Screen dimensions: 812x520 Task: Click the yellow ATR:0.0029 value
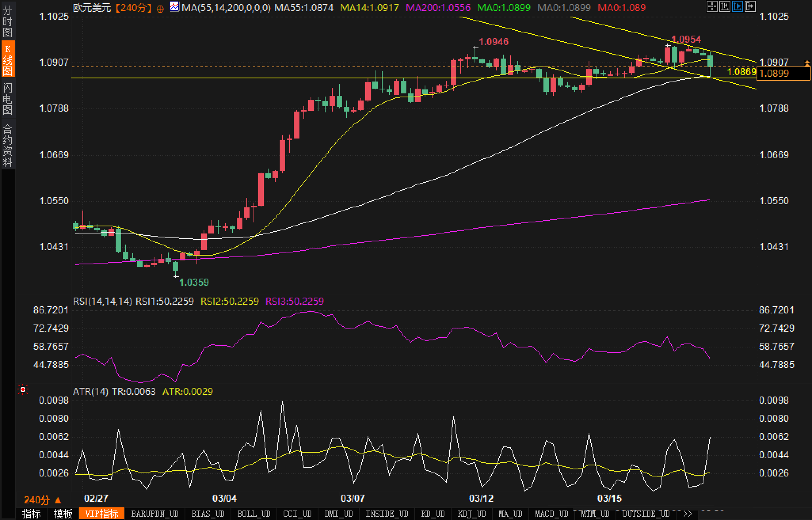pyautogui.click(x=188, y=391)
